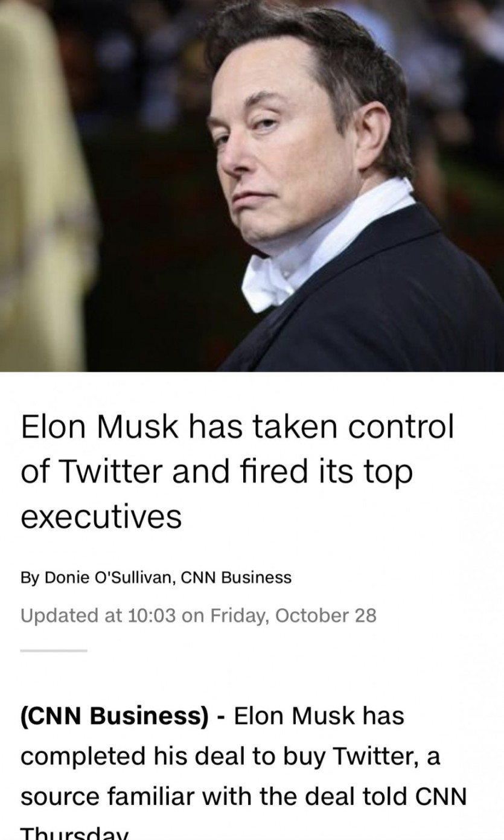The image size is (504, 840).
Task: Click the bold "(CNN Business)" dateline
Action: [113, 717]
